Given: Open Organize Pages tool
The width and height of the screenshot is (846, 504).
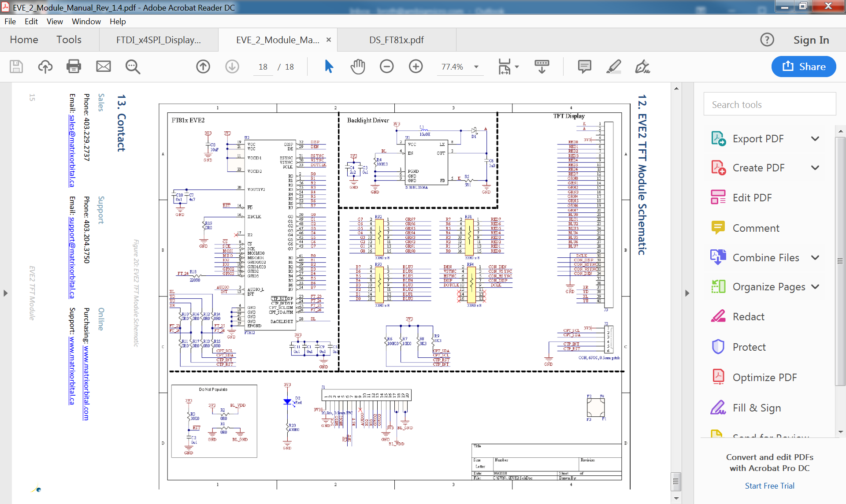Looking at the screenshot, I should tap(769, 287).
